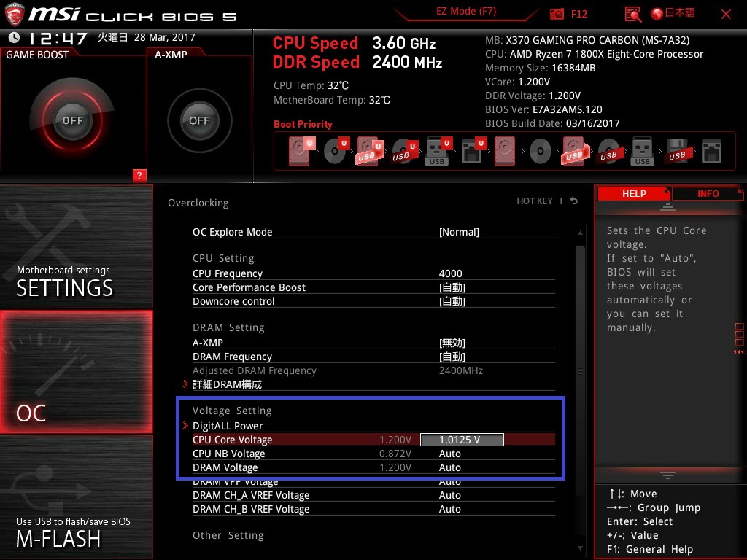Open the search magnifier icon in the top bar
The image size is (747, 560).
pos(632,15)
